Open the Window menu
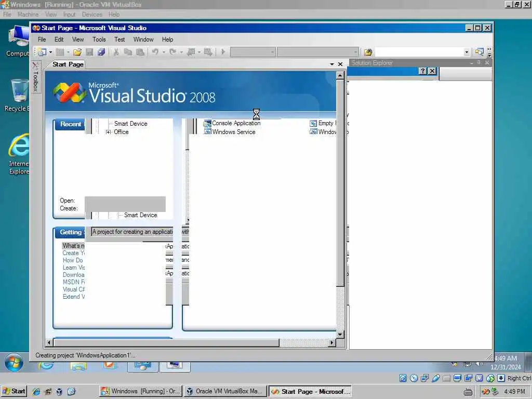 (x=143, y=39)
